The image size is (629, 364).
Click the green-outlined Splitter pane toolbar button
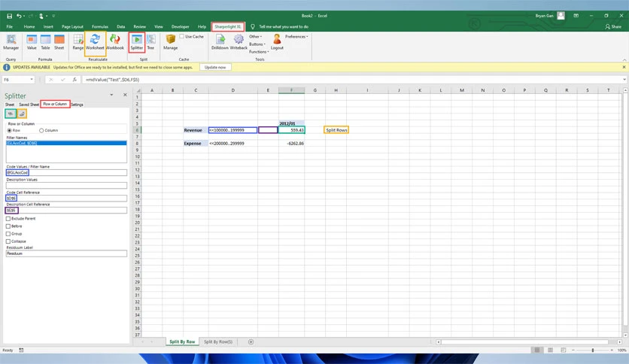11,114
